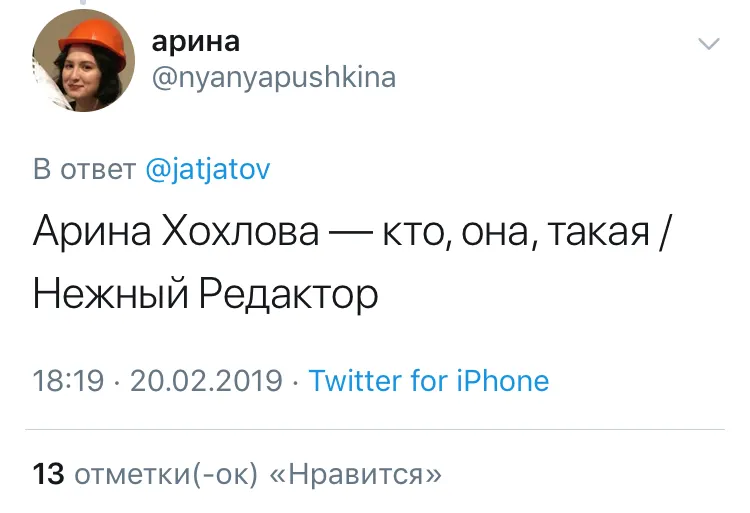Click the 'В ответ' reply label
The width and height of the screenshot is (750, 513).
[x=84, y=169]
